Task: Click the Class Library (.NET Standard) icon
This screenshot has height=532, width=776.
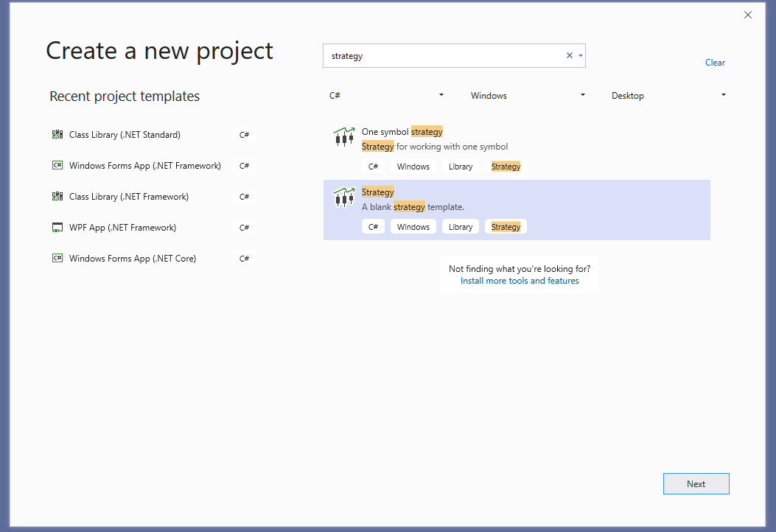Action: pos(57,135)
